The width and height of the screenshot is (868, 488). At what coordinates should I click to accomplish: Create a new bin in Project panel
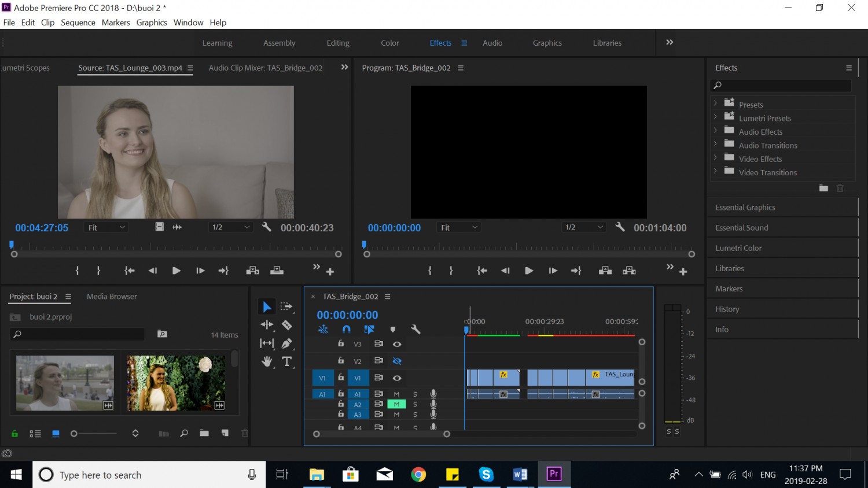tap(204, 433)
